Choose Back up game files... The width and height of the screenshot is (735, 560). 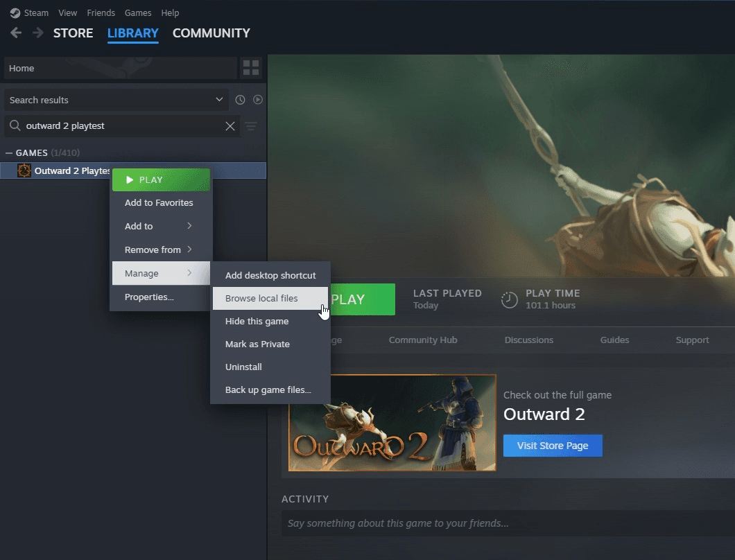(x=270, y=390)
